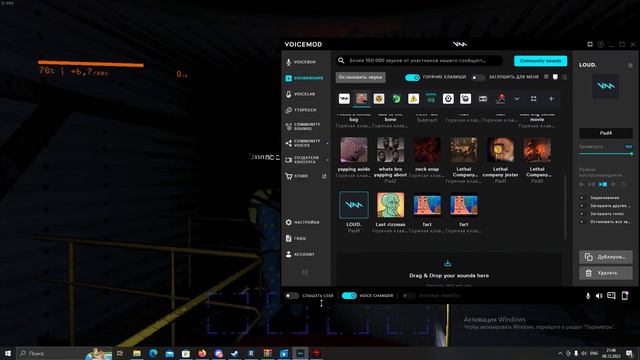Select the dark green soundboard profile
Viewport: 640px width, 360px height.
[x=431, y=99]
